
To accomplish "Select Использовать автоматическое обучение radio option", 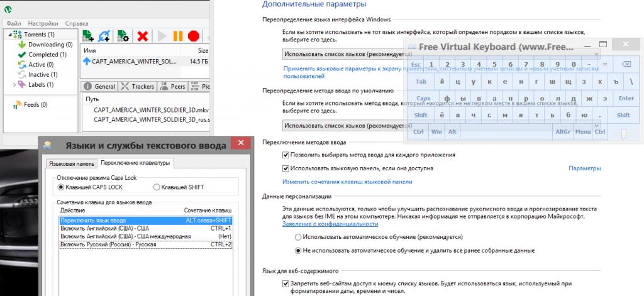I will (298, 237).
